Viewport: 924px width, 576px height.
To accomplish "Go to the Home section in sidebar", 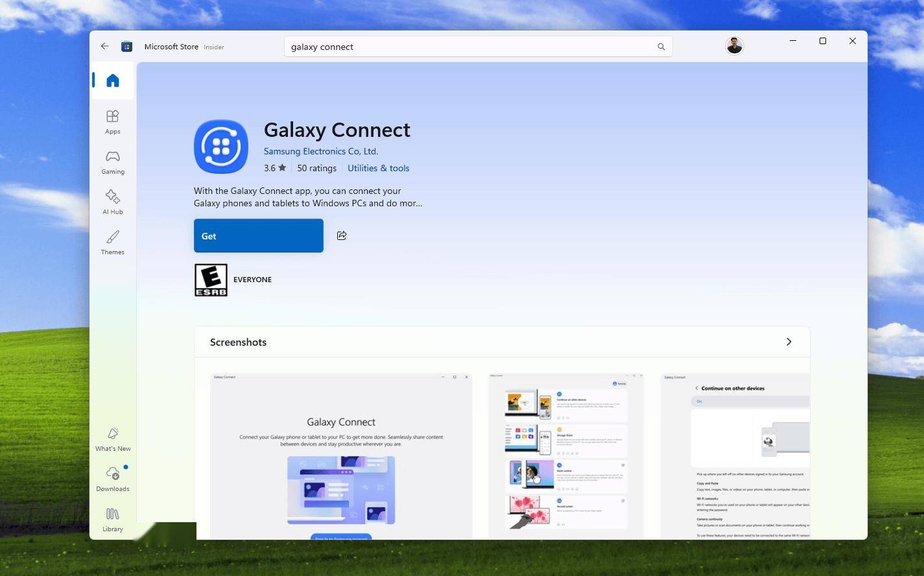I will 113,80.
